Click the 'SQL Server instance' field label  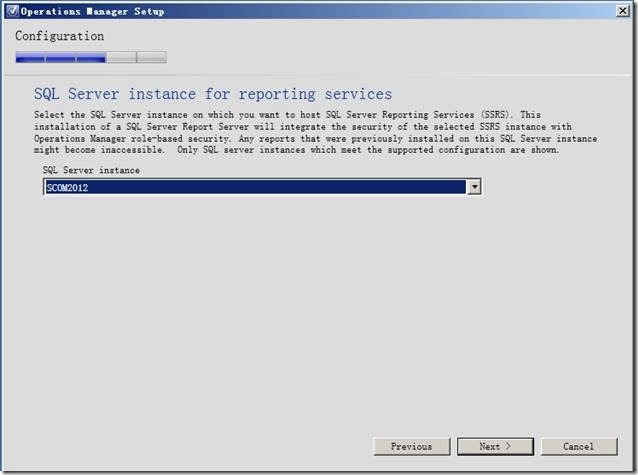point(91,170)
